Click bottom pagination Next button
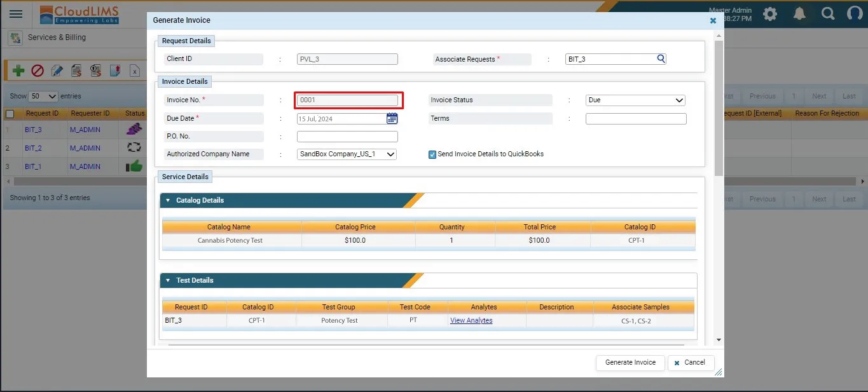 pos(819,199)
